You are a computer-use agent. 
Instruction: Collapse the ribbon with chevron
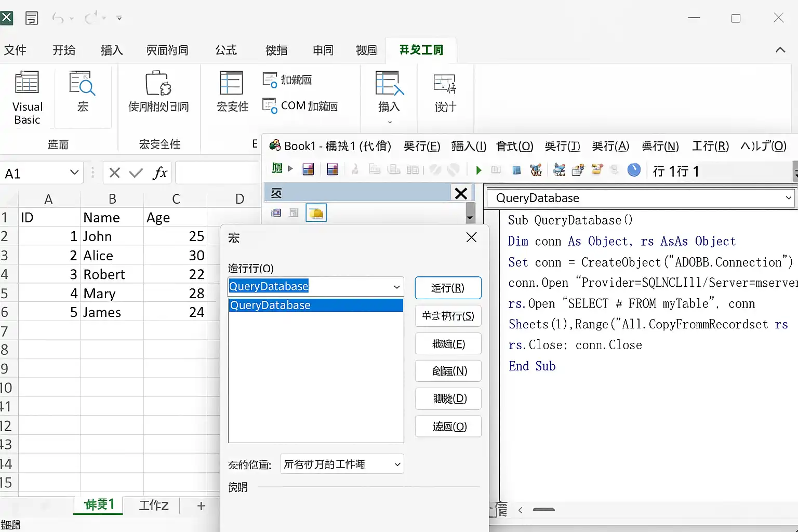coord(780,50)
